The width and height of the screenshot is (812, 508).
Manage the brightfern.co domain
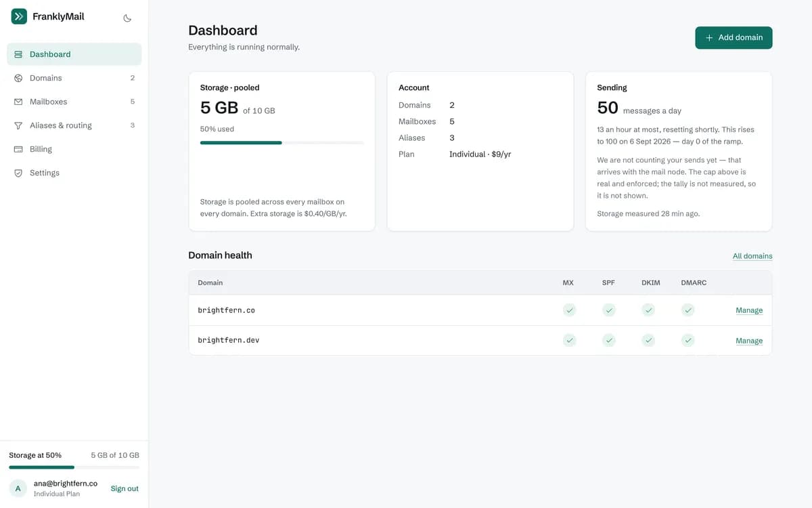click(x=749, y=310)
